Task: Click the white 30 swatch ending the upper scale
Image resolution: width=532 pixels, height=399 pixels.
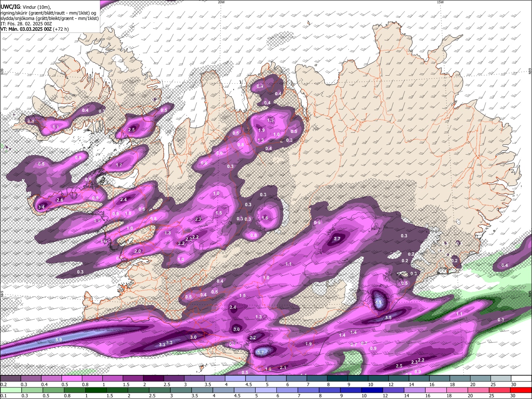Action: [x=522, y=379]
